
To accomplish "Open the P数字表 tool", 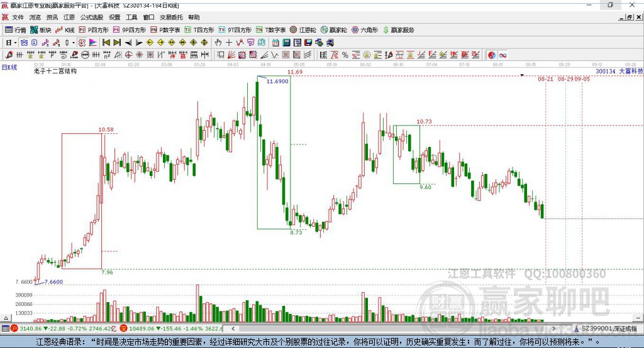I will [x=165, y=30].
